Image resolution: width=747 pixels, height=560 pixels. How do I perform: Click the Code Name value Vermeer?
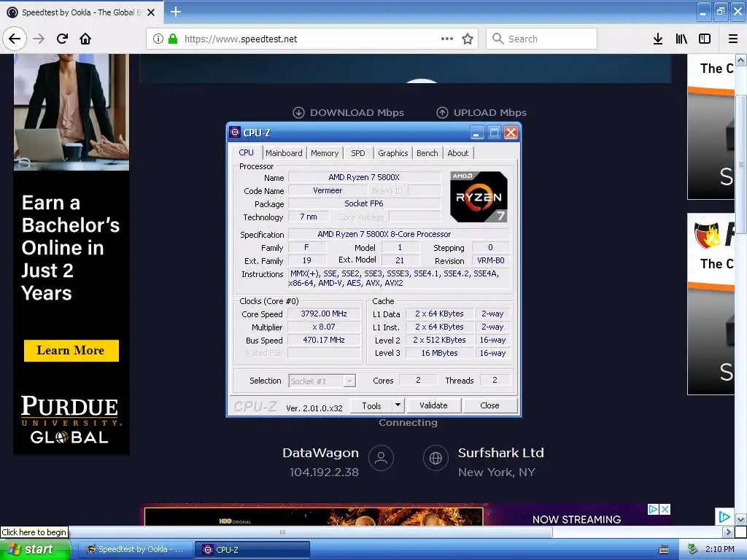[328, 190]
